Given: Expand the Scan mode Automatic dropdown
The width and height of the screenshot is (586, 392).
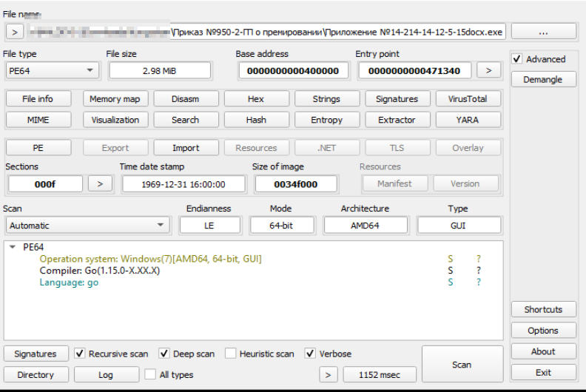Looking at the screenshot, I should click(87, 226).
